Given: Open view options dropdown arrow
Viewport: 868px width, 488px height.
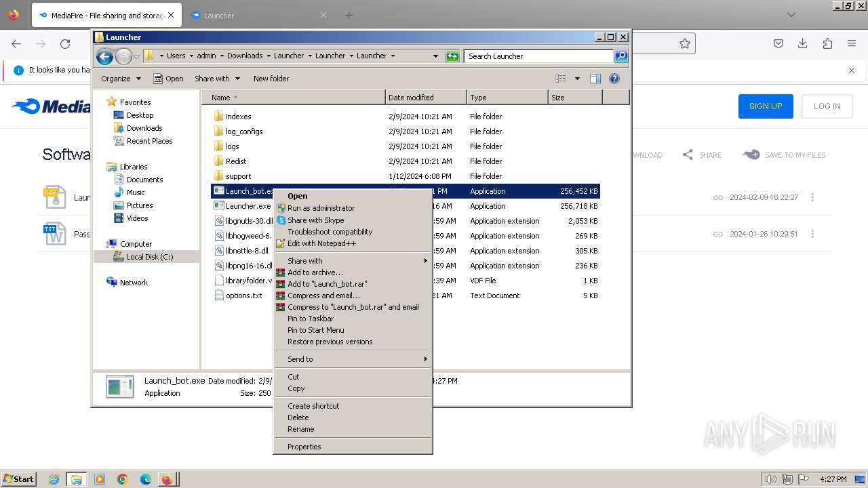Looking at the screenshot, I should tap(577, 79).
